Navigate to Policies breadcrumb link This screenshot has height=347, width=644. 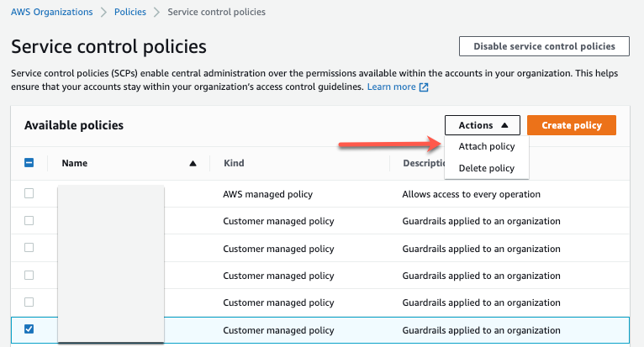[x=130, y=13]
